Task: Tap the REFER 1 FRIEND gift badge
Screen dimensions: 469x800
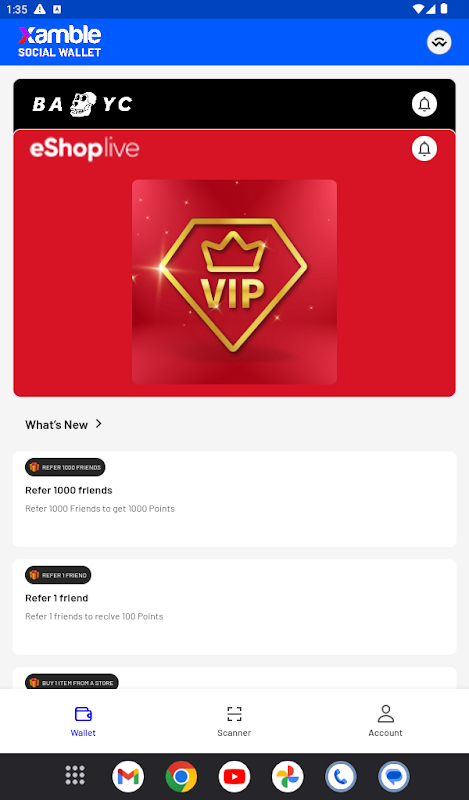Action: [x=58, y=575]
